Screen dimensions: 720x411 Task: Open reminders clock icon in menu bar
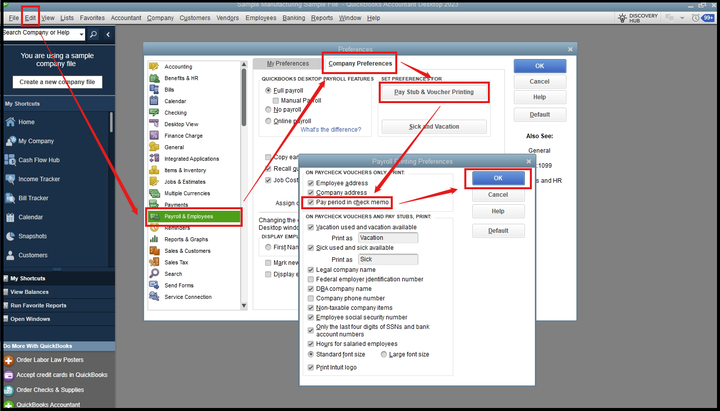(x=696, y=18)
